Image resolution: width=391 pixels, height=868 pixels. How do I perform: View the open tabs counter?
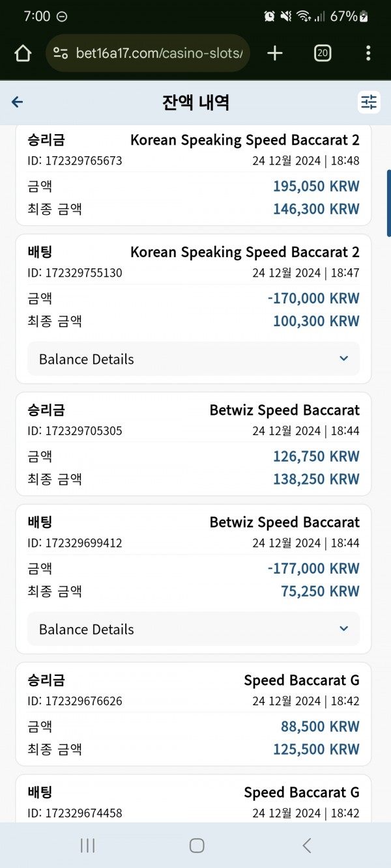click(323, 53)
